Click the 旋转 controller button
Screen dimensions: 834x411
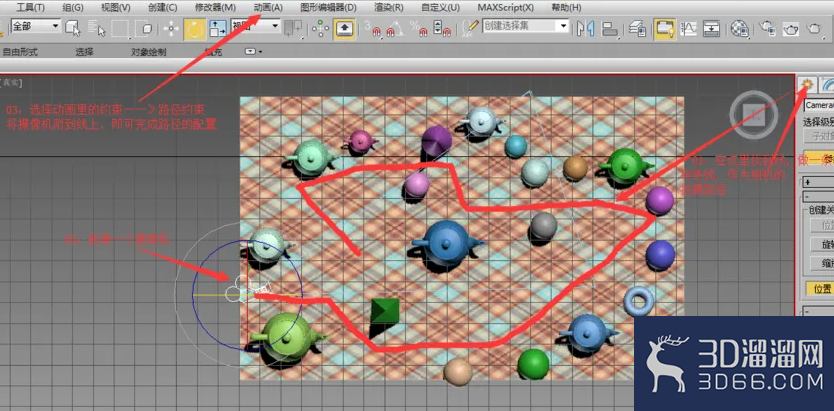pos(822,244)
